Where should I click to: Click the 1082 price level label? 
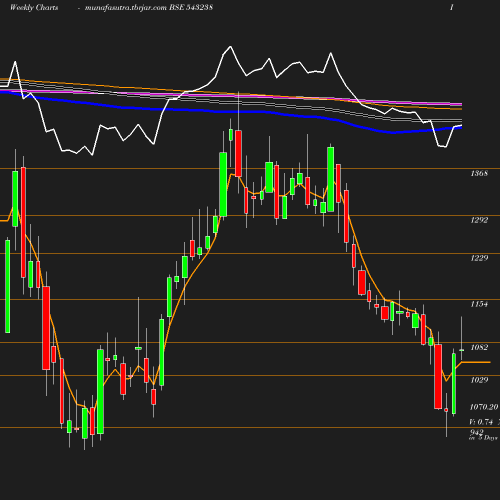pyautogui.click(x=479, y=347)
